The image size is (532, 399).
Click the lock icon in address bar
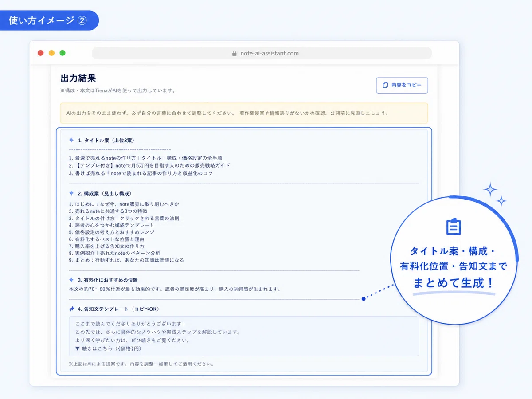235,53
